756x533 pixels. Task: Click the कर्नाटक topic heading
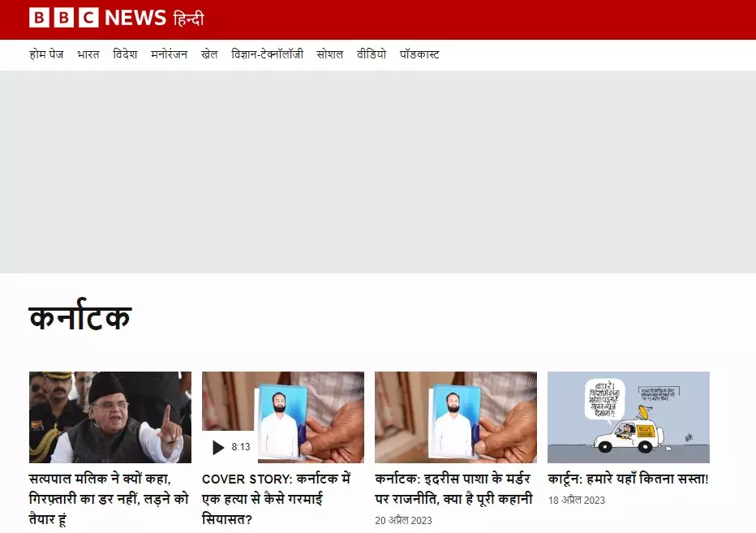click(x=80, y=317)
